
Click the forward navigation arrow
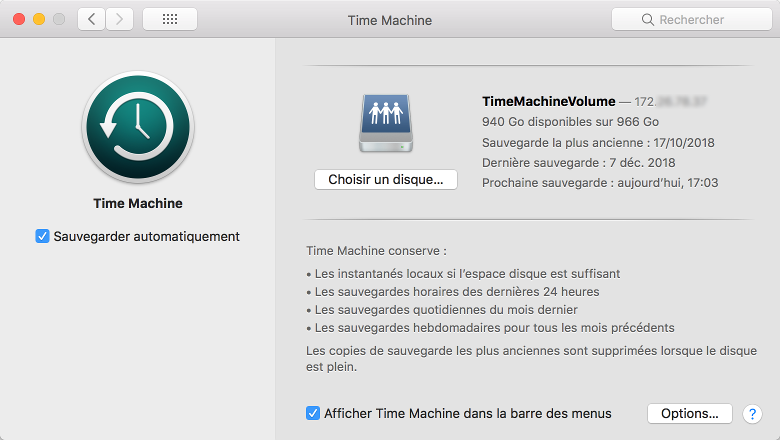point(119,19)
